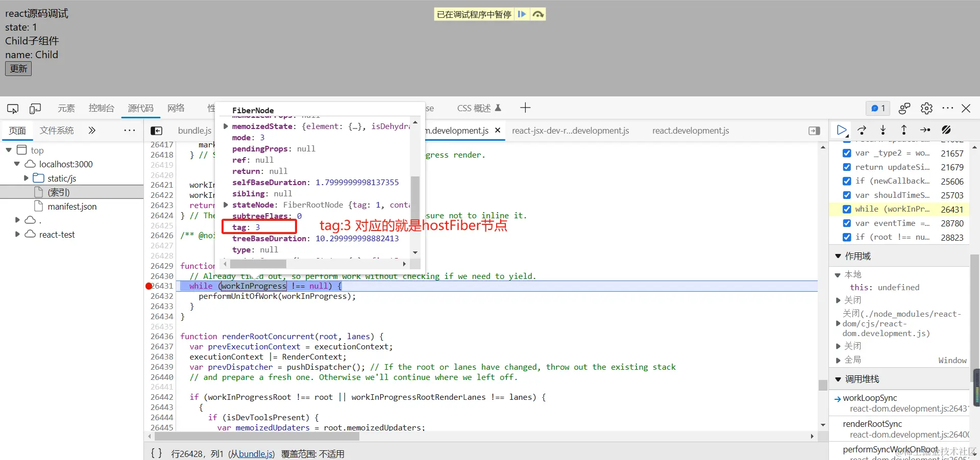Open the (索引) file in navigator
This screenshot has width=980, height=460.
[x=58, y=192]
